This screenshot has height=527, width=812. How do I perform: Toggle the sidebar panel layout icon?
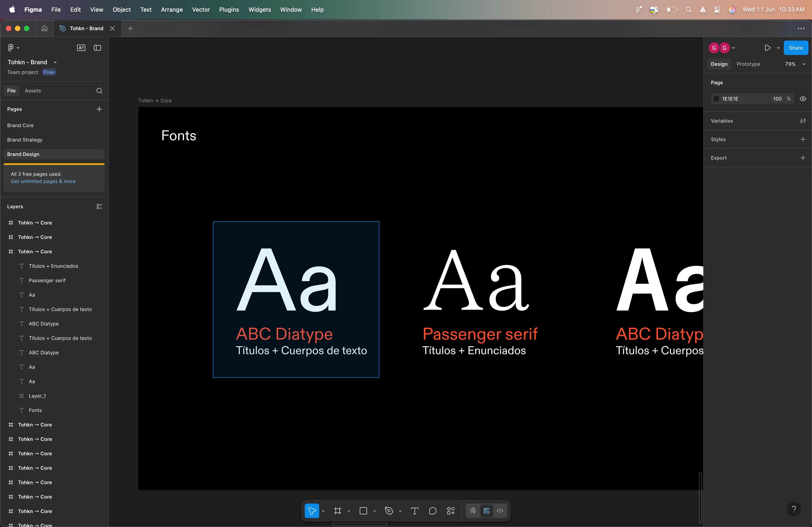coord(97,48)
